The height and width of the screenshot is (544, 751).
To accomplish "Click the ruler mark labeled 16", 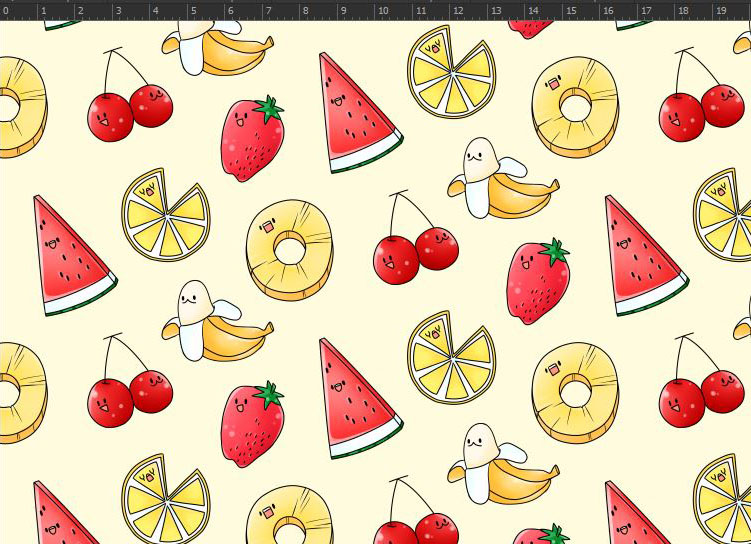I will point(609,11).
